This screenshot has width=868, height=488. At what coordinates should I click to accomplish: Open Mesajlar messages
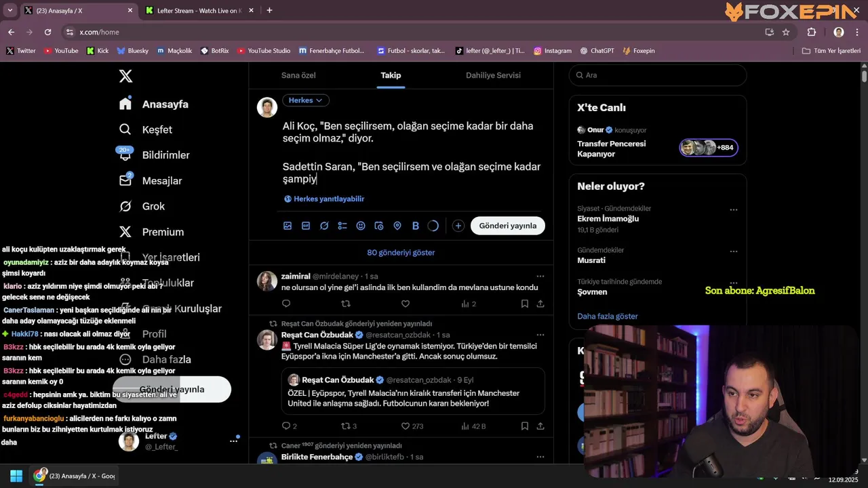[151, 180]
